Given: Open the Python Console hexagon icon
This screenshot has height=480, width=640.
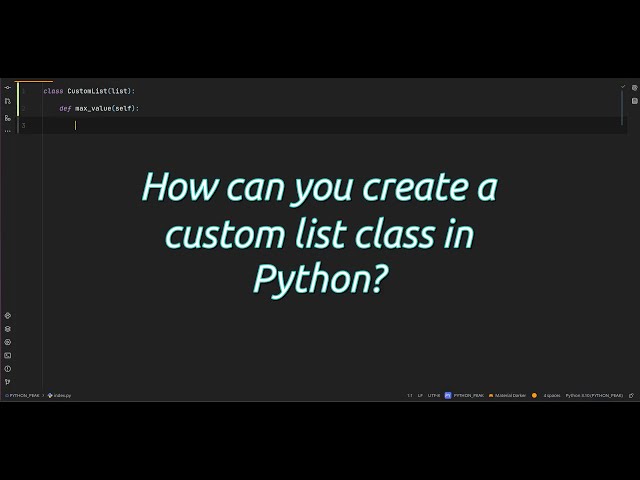Looking at the screenshot, I should click(x=7, y=342).
